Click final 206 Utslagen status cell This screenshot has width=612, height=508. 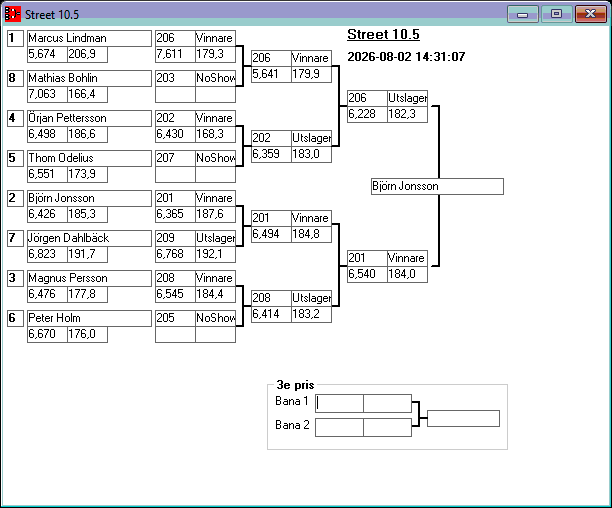tap(407, 98)
